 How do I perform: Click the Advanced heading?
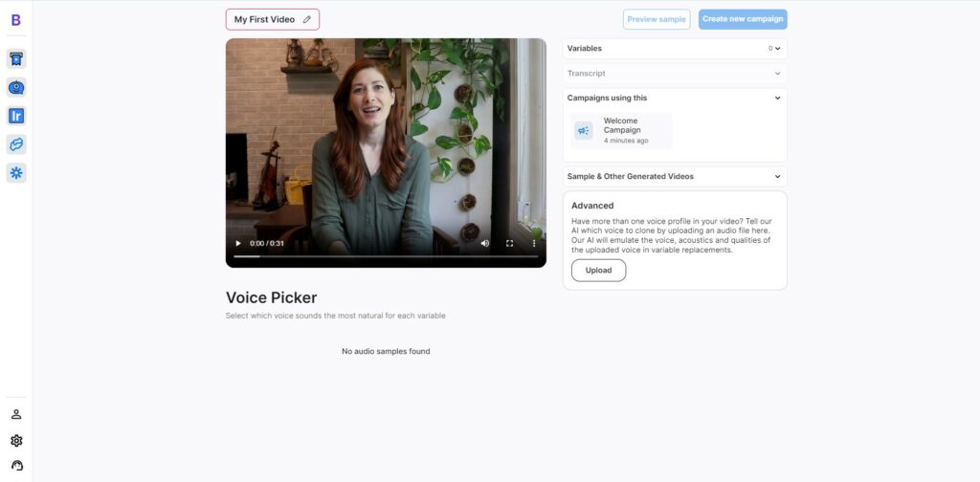[x=592, y=206]
